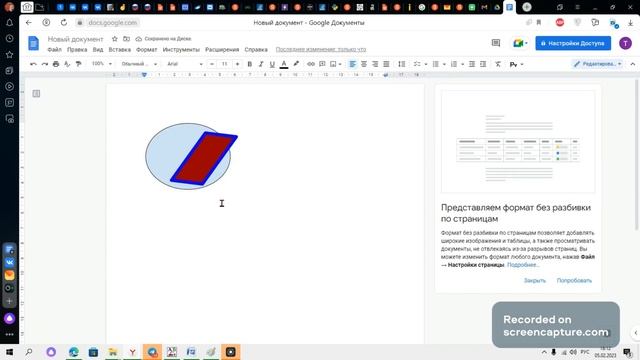Open the Вид menu

coord(98,49)
